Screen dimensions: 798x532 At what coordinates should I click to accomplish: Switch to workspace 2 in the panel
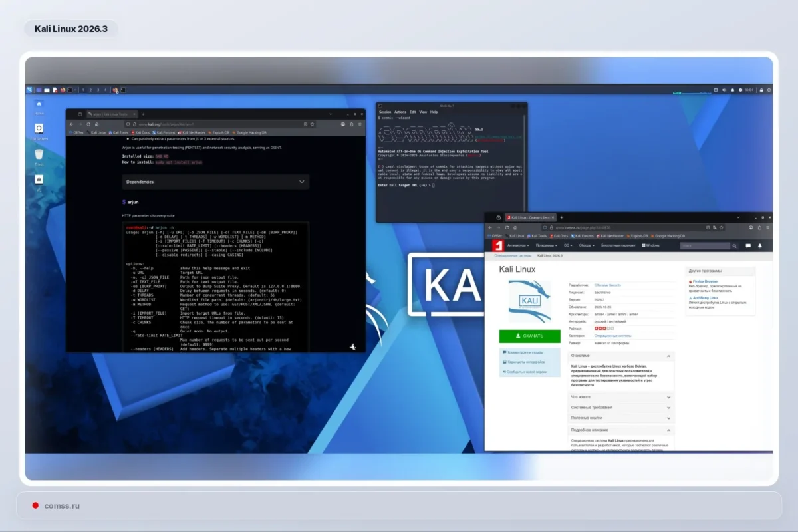coord(90,90)
